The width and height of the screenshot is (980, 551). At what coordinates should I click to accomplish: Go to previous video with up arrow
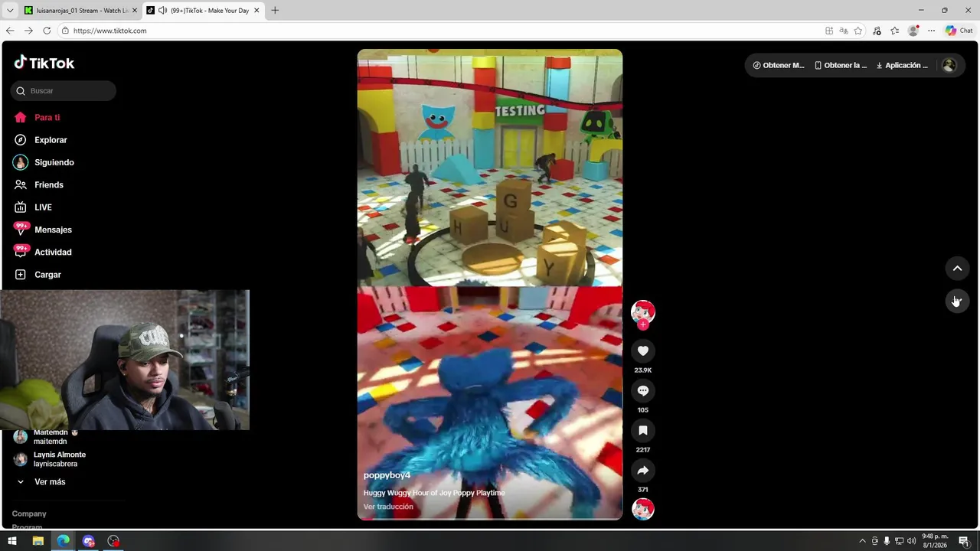(957, 269)
